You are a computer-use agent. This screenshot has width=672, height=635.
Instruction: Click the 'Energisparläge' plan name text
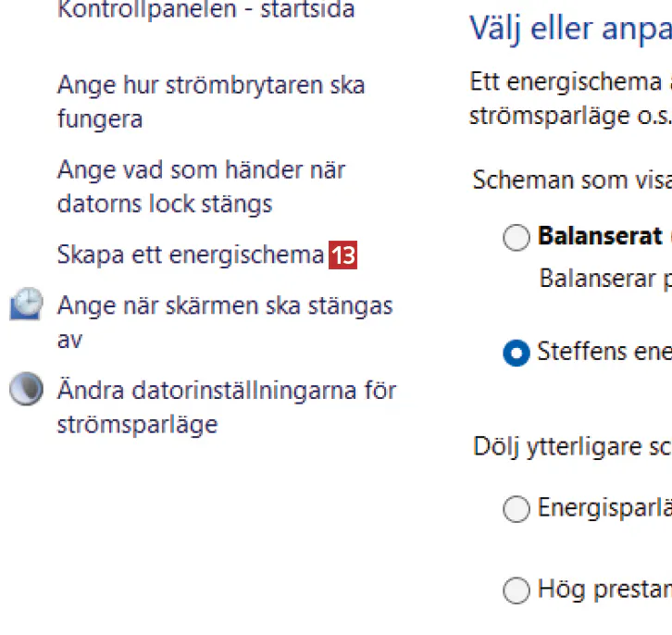pos(604,508)
